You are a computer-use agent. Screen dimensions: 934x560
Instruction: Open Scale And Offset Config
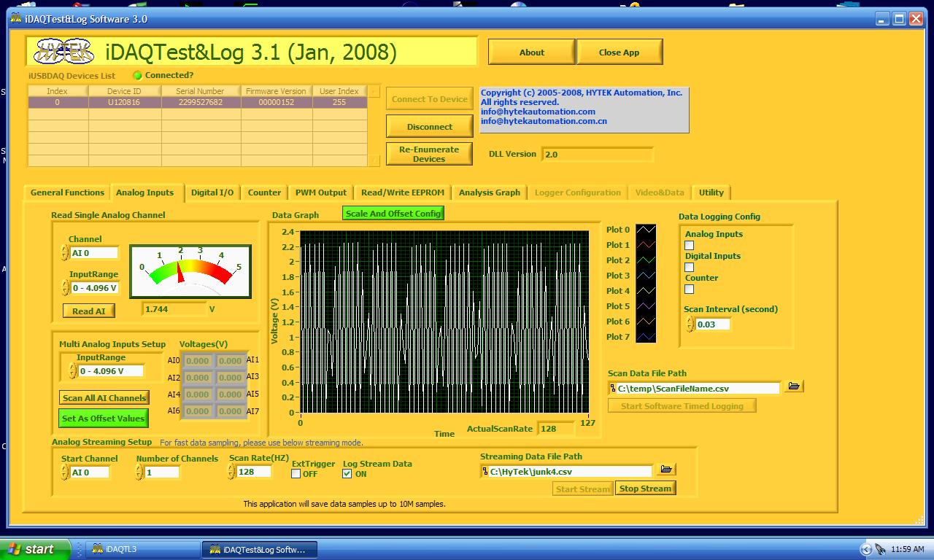393,214
